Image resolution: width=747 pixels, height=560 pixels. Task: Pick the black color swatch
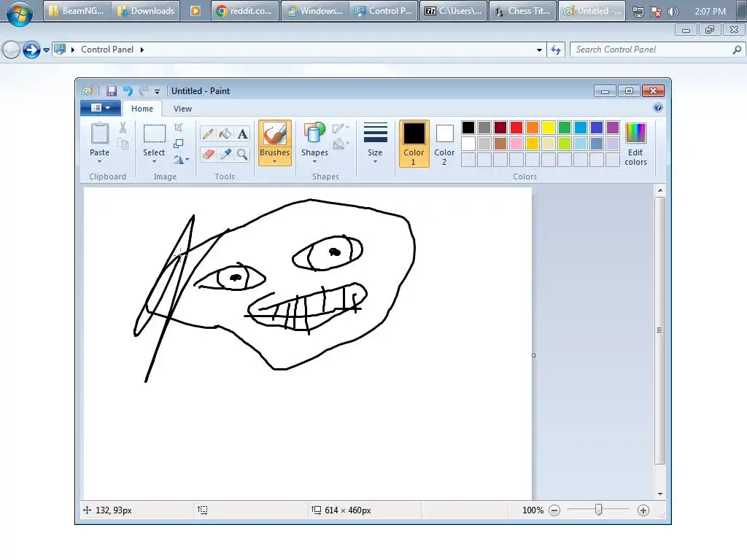(x=468, y=128)
